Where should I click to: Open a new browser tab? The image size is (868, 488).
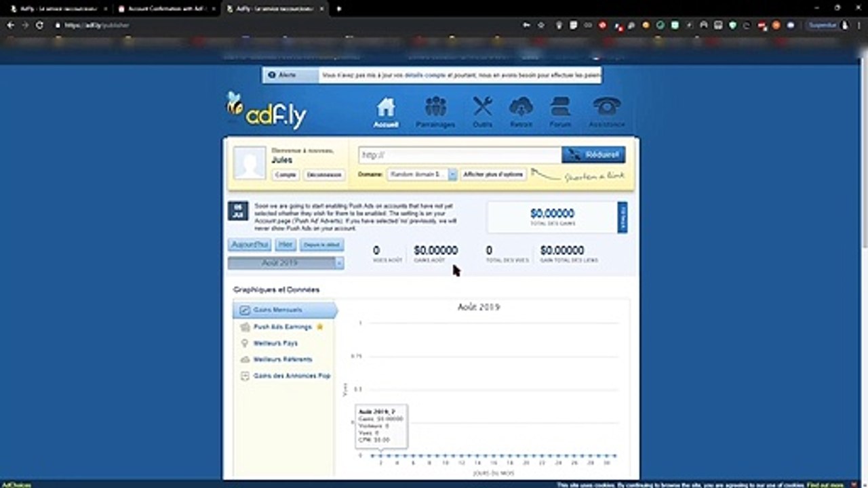[338, 9]
